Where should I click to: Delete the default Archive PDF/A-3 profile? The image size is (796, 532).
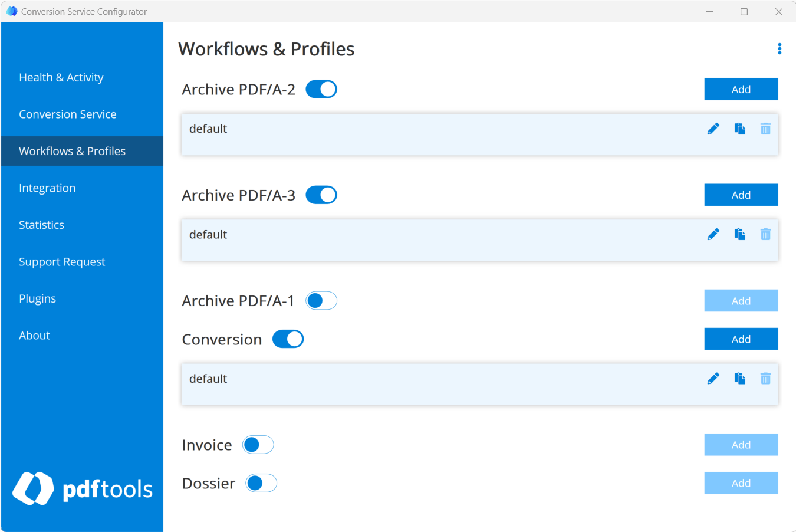(x=765, y=234)
